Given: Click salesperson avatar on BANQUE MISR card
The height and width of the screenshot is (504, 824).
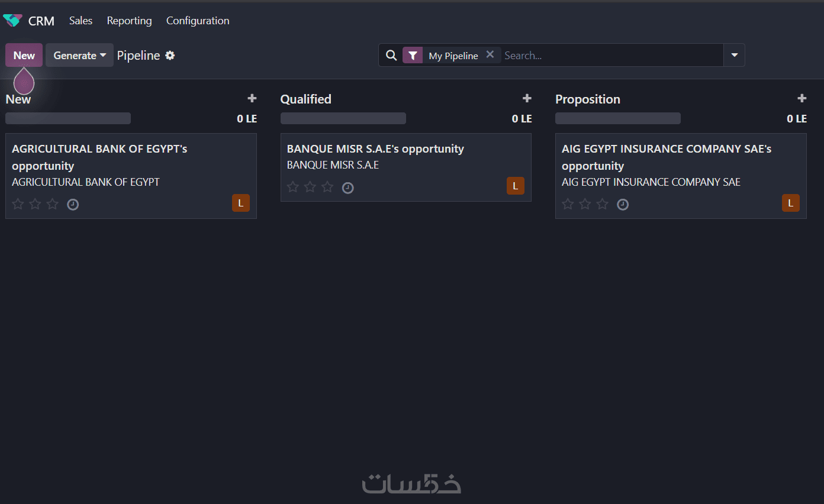Looking at the screenshot, I should [516, 186].
